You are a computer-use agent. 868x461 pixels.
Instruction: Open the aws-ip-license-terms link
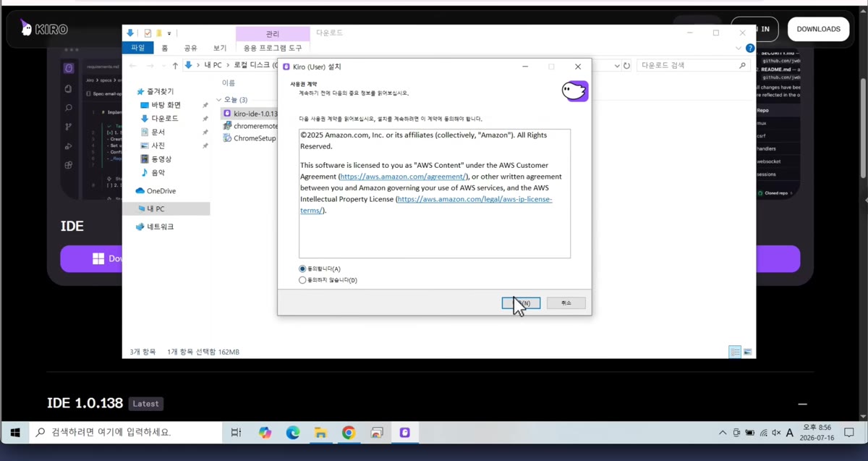pyautogui.click(x=426, y=204)
